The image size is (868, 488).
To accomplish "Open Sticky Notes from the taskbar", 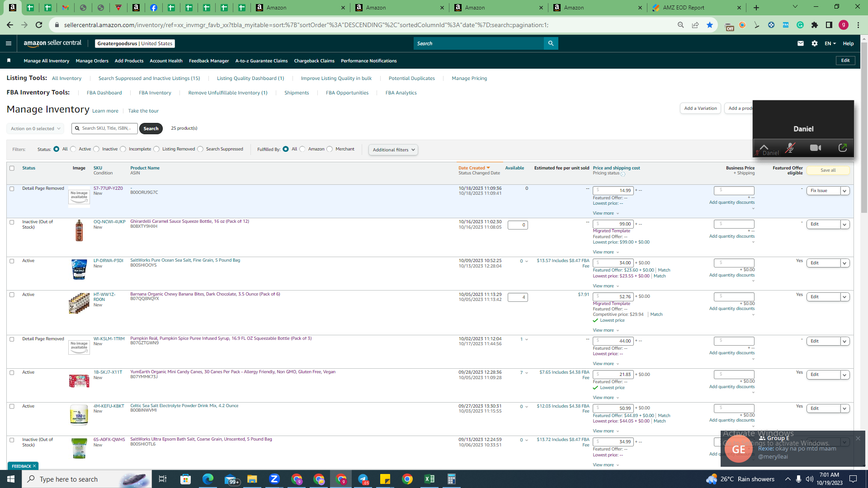I will pyautogui.click(x=385, y=479).
